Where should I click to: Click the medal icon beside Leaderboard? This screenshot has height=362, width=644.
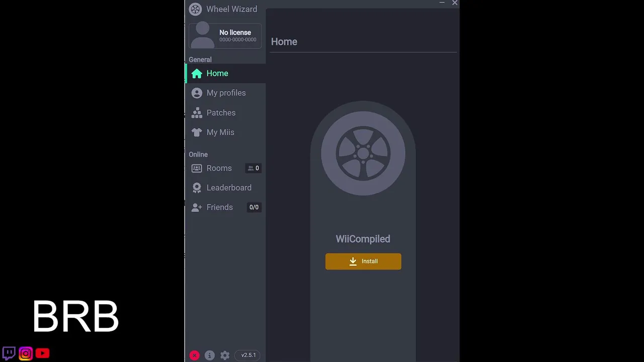pyautogui.click(x=197, y=188)
